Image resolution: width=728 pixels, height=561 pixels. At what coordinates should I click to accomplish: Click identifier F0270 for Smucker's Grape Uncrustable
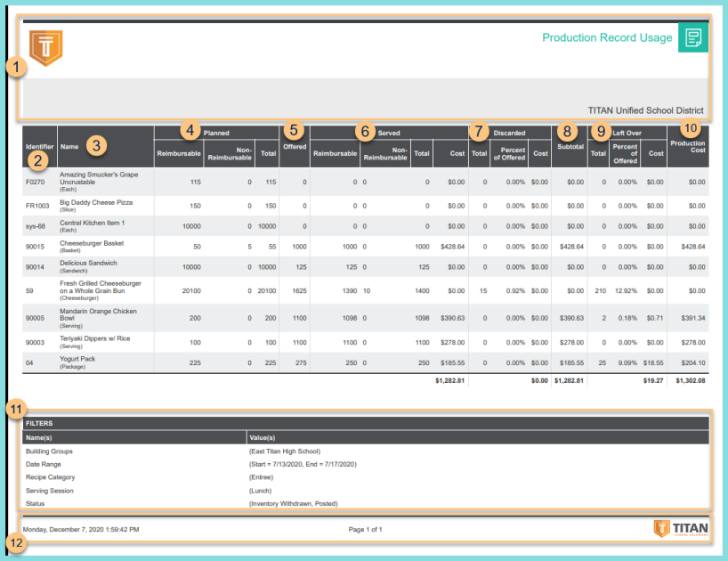point(34,182)
